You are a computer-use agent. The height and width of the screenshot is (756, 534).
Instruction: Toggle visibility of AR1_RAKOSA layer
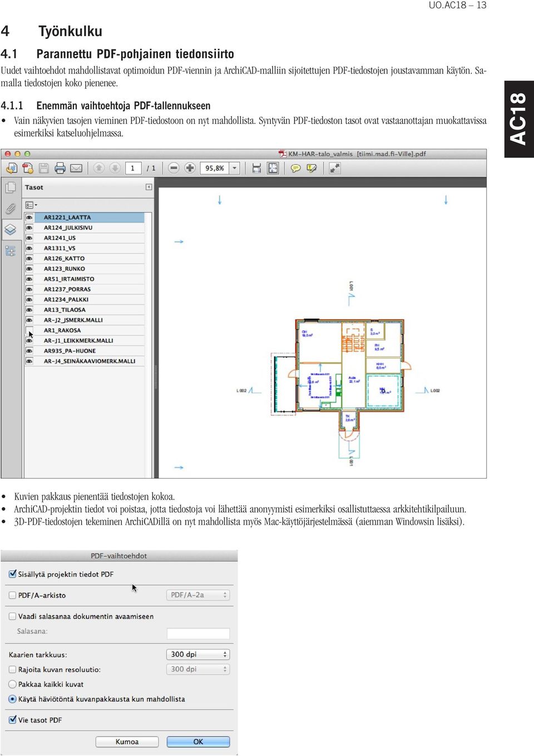click(x=29, y=330)
